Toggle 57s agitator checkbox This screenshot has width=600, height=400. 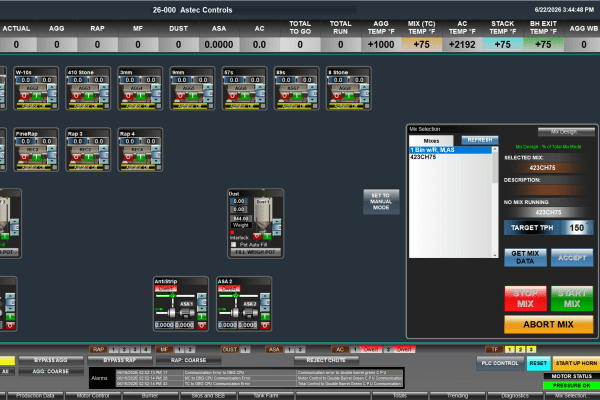[262, 106]
